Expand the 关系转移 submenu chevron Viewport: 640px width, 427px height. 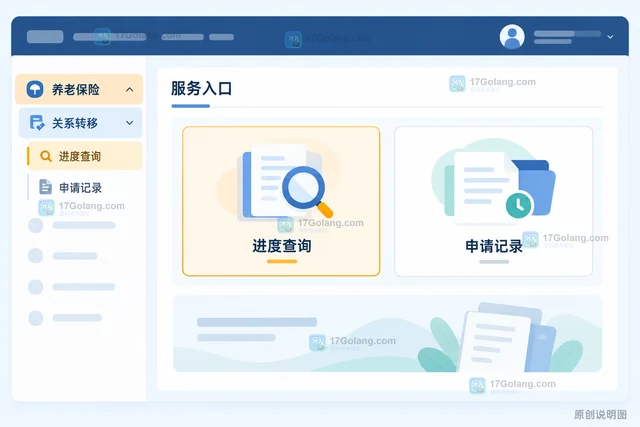click(x=129, y=122)
